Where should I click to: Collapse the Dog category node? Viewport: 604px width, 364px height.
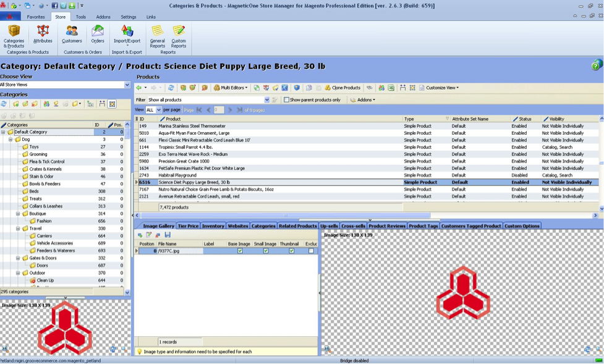11,140
